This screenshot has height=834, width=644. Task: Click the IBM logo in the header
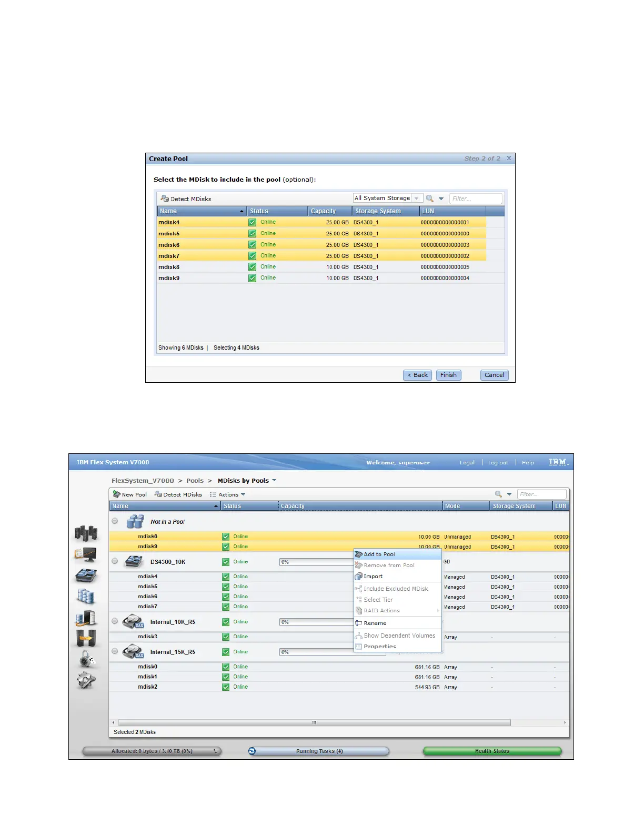(559, 462)
